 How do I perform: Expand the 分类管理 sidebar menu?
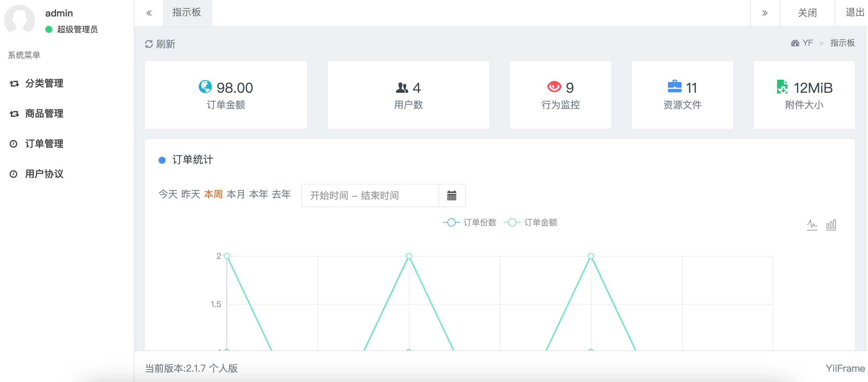[44, 83]
